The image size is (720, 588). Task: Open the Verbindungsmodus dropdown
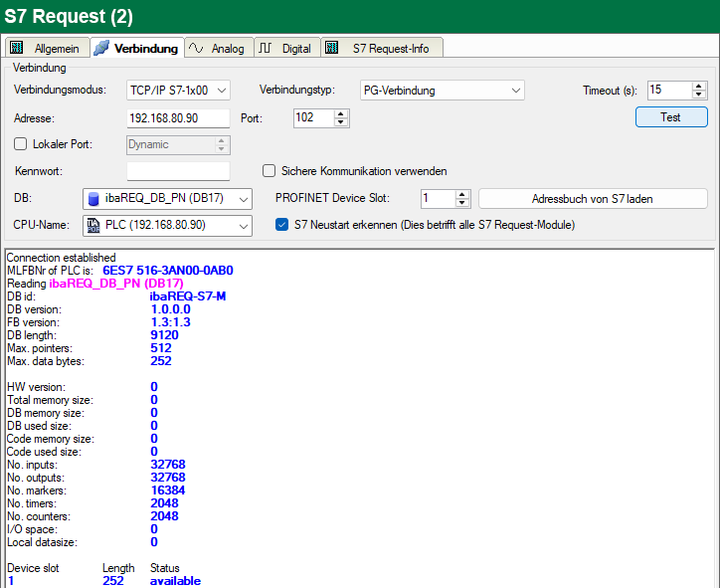(x=222, y=91)
